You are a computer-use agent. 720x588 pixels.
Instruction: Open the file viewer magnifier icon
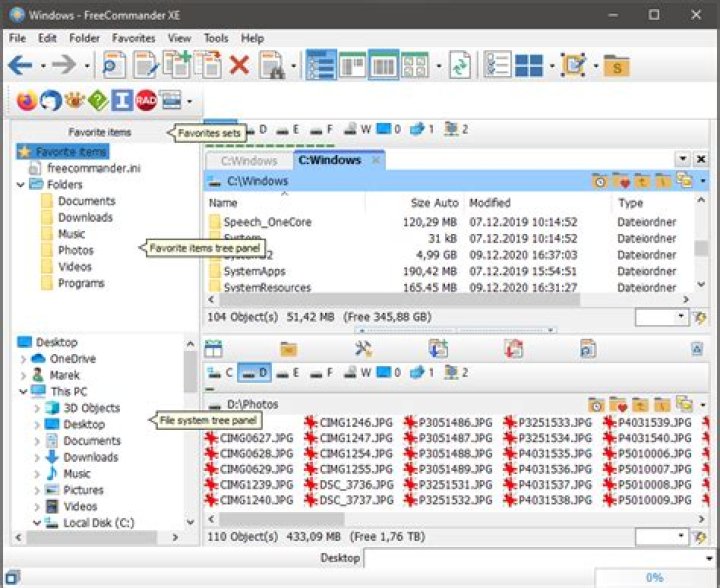tap(113, 65)
